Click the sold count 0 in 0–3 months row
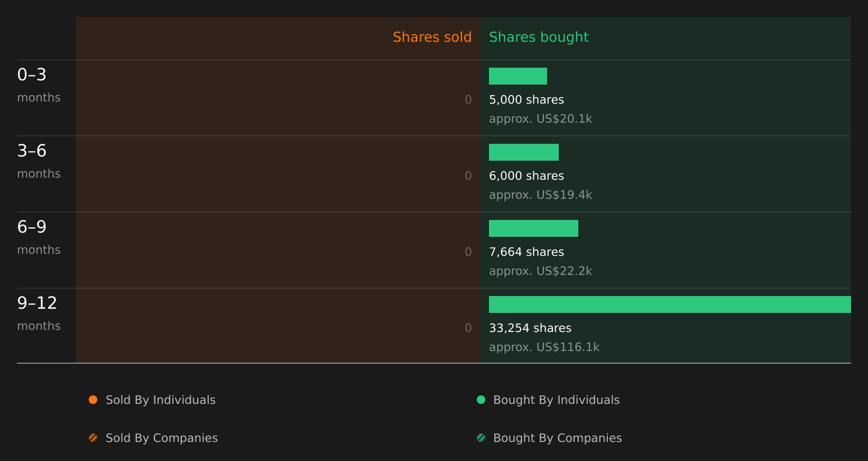Viewport: 868px width, 461px height. click(x=468, y=100)
